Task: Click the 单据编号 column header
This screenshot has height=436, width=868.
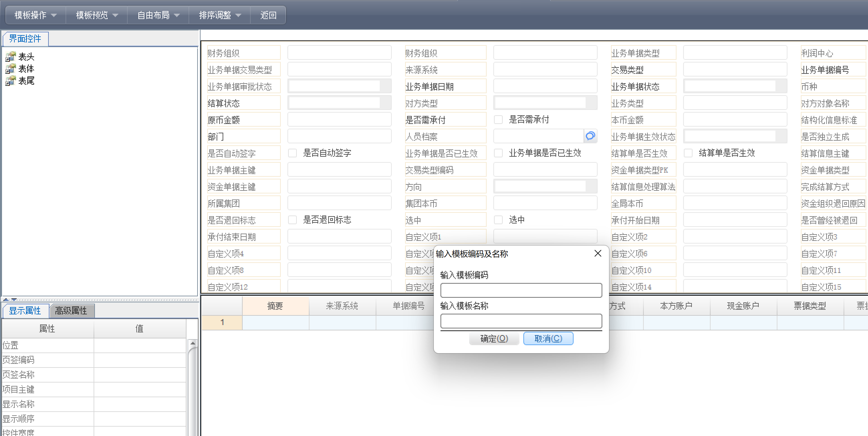Action: point(409,306)
